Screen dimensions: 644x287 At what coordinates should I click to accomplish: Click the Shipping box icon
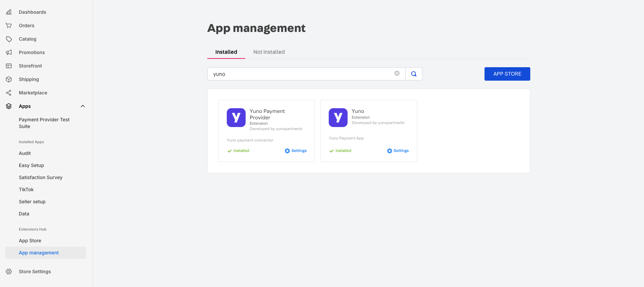pyautogui.click(x=9, y=79)
